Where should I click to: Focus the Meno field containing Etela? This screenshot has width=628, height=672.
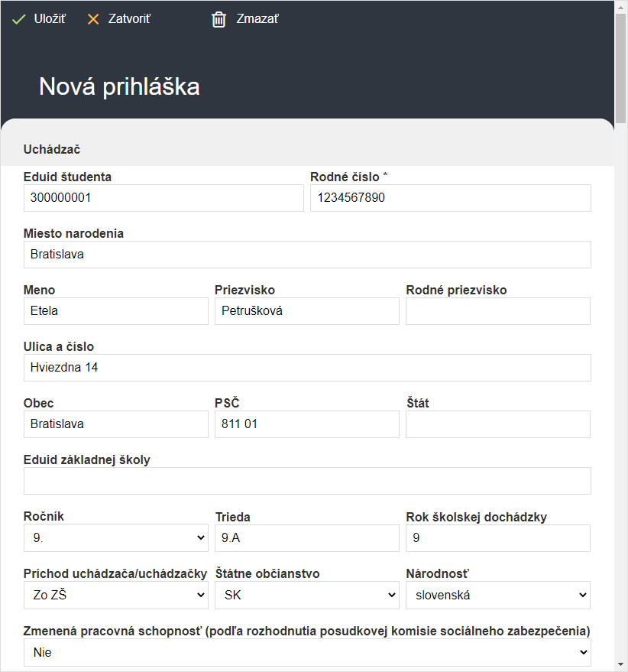click(x=115, y=311)
